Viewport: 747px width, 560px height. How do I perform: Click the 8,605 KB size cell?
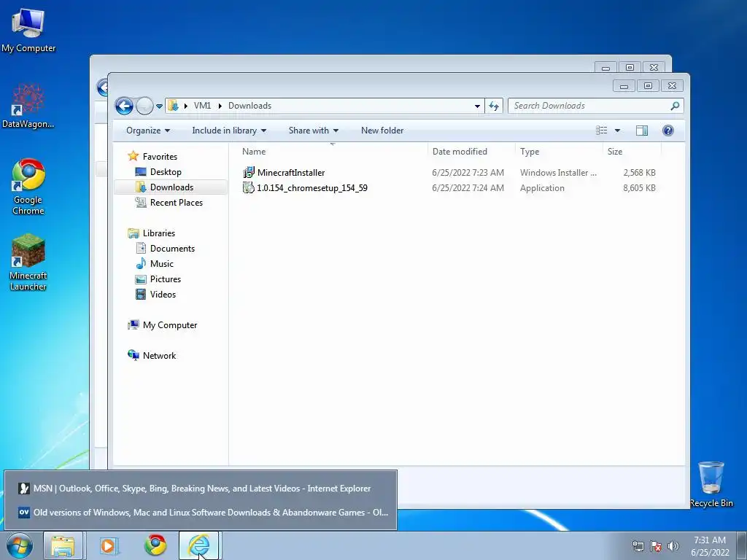point(639,187)
